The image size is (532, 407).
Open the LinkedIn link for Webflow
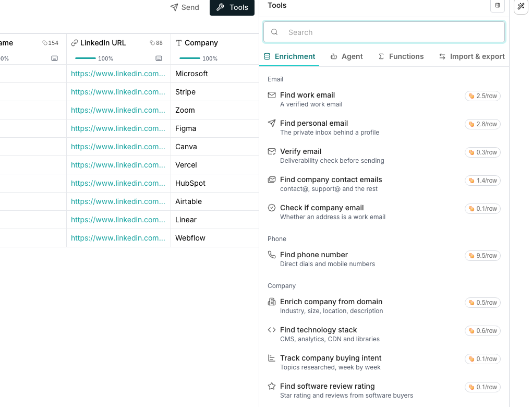[118, 238]
